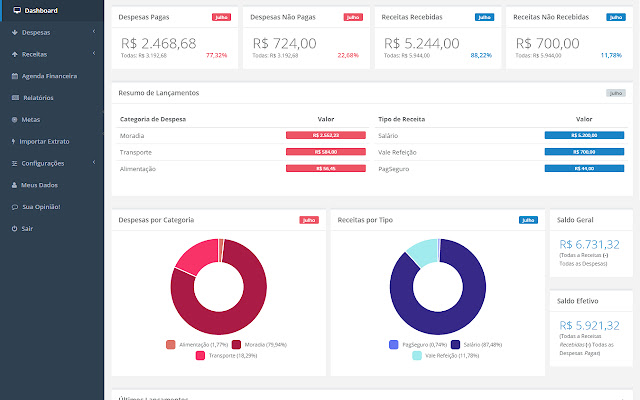Image resolution: width=640 pixels, height=400 pixels.
Task: Click the Agenda Financeira calendar icon
Action: [x=15, y=76]
